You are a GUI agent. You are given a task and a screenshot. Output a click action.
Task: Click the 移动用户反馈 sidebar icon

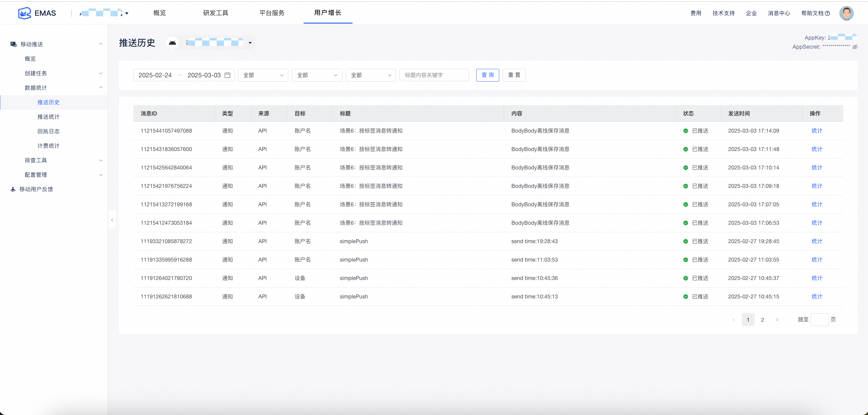tap(13, 189)
